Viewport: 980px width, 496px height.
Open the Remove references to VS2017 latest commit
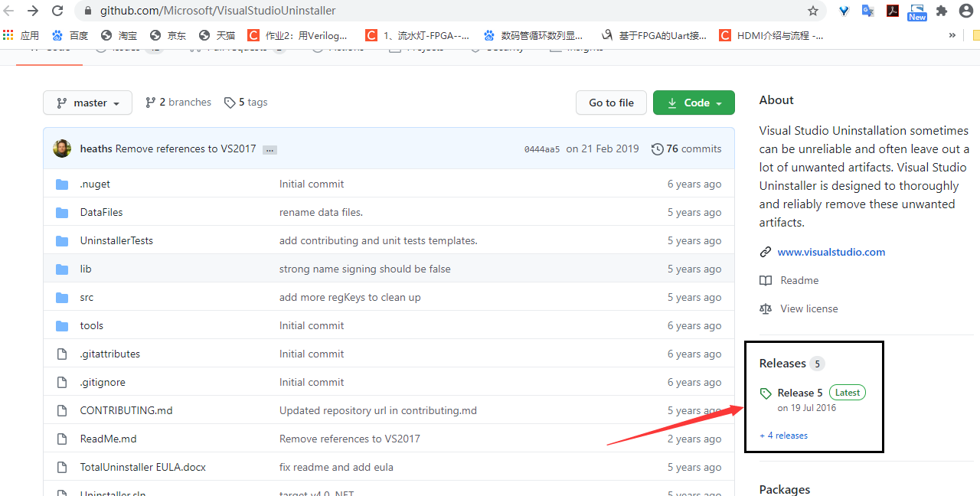[186, 148]
